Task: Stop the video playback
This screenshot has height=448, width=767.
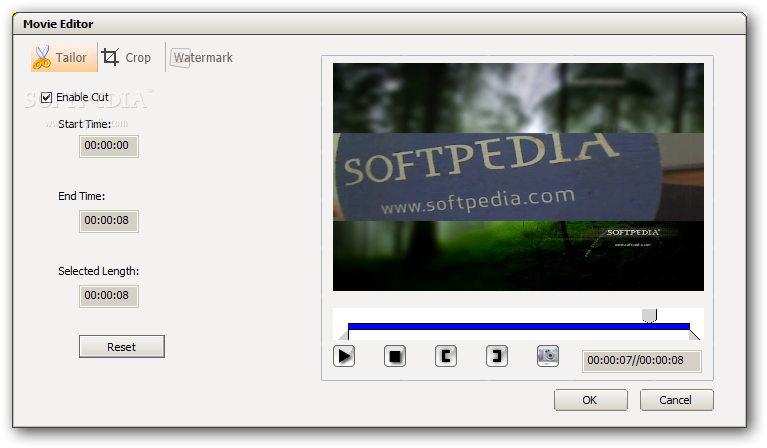Action: (x=395, y=356)
